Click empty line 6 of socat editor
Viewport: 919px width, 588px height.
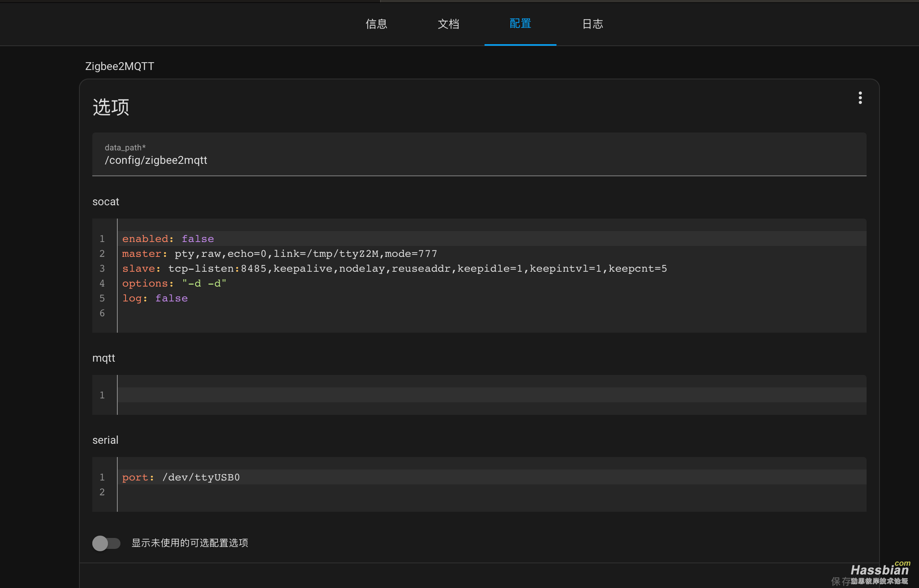[x=492, y=313]
